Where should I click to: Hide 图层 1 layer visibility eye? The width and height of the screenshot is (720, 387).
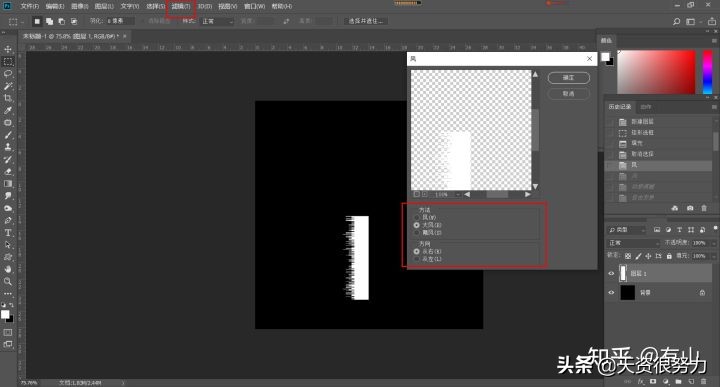[x=611, y=274]
